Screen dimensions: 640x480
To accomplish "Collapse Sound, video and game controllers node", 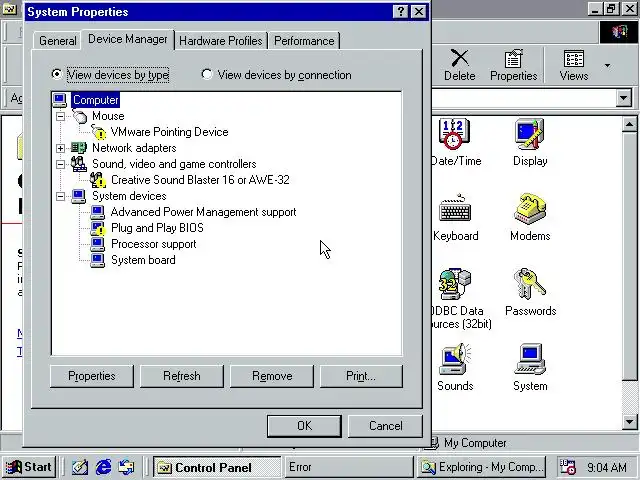I will (x=60, y=164).
